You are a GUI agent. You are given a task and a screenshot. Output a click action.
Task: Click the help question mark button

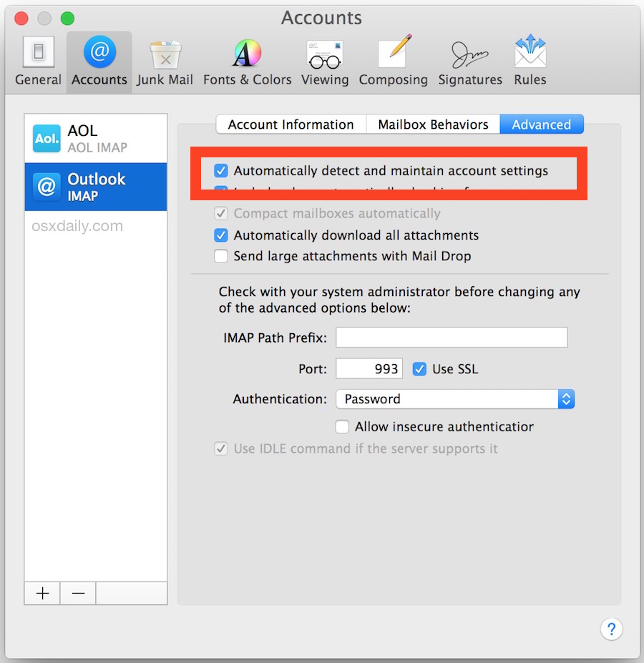point(612,629)
